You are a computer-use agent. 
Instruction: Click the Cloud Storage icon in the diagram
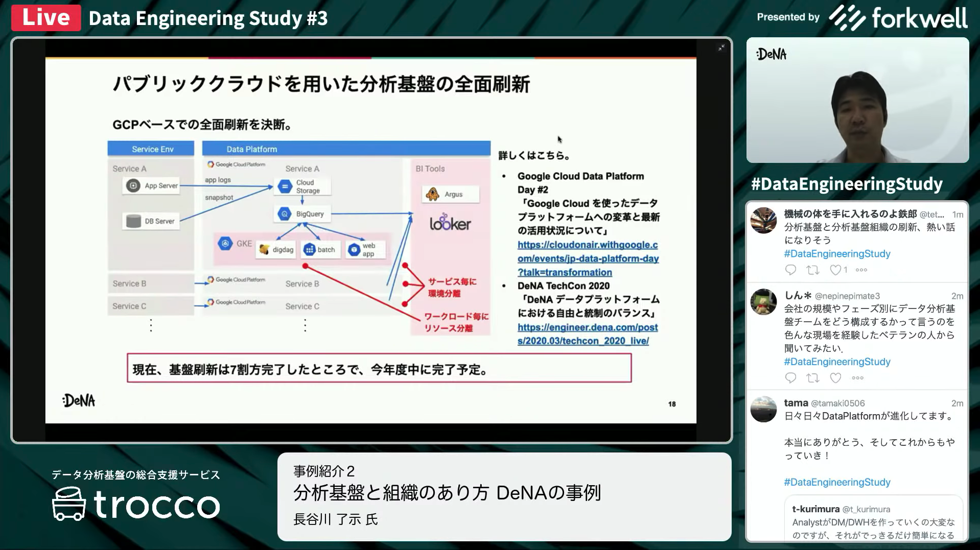[x=285, y=186]
